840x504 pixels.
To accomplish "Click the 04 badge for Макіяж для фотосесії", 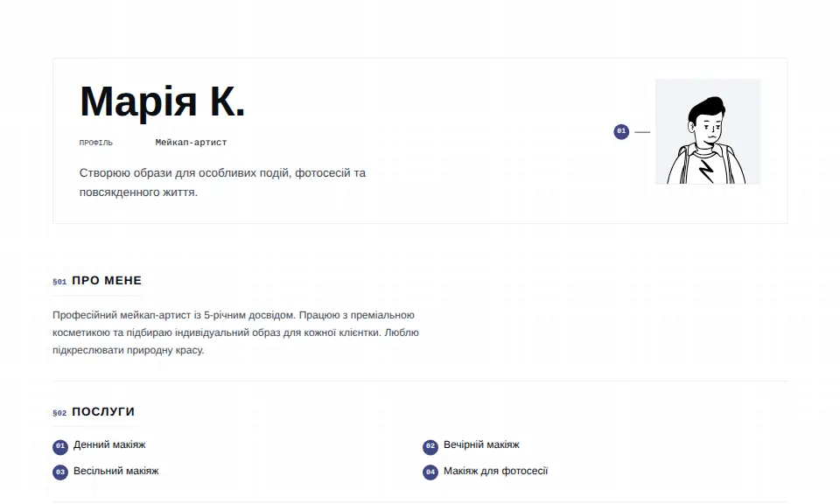I will point(430,472).
